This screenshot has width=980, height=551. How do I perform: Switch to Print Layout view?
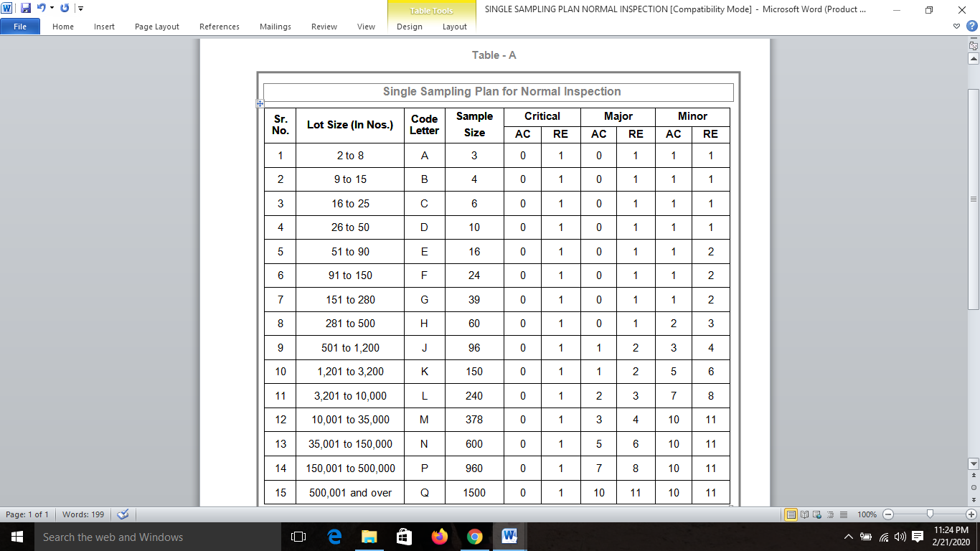(791, 514)
